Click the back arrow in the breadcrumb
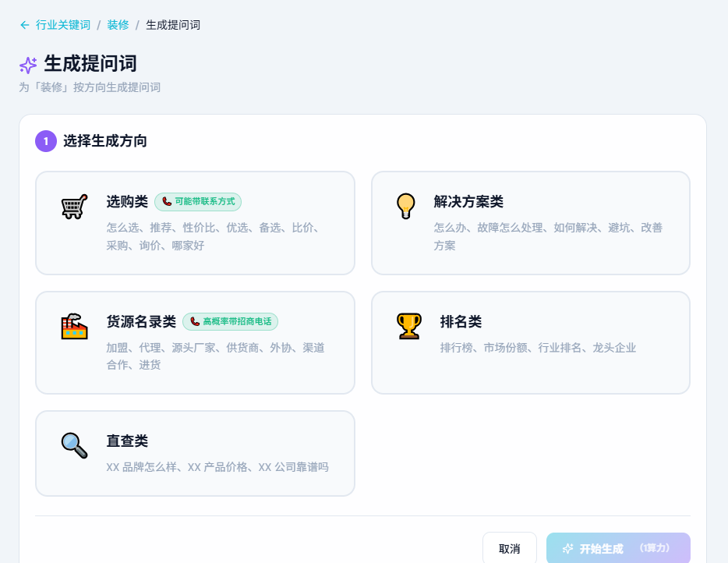Viewport: 728px width, 563px height. tap(25, 25)
